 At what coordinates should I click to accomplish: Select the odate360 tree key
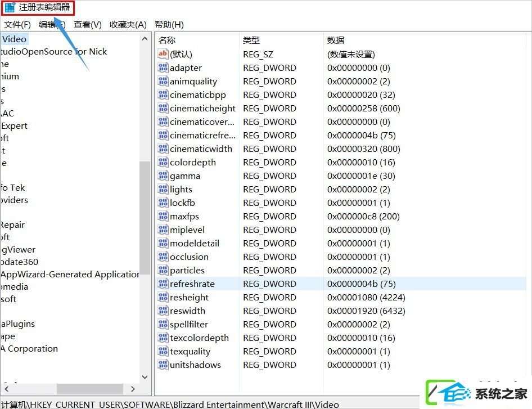19,262
